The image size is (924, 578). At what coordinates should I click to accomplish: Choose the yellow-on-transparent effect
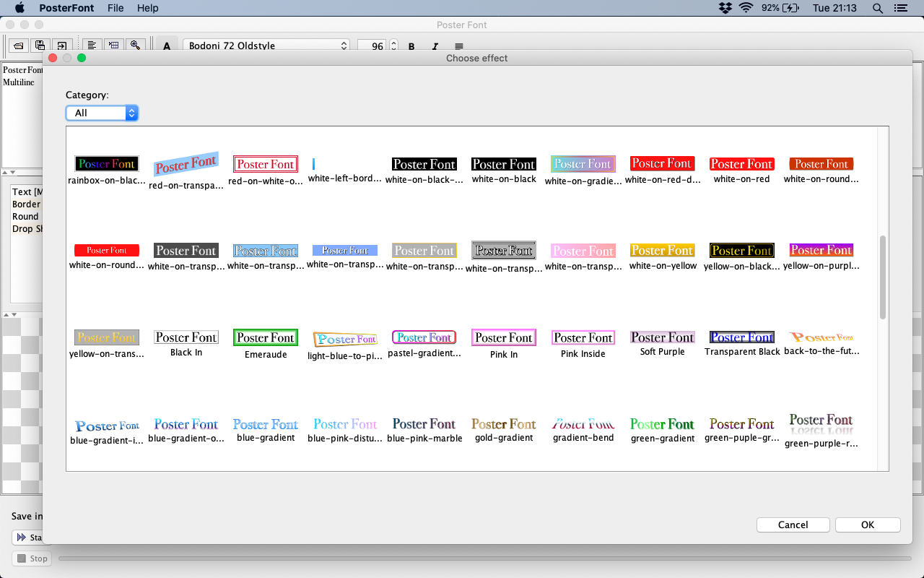point(107,337)
